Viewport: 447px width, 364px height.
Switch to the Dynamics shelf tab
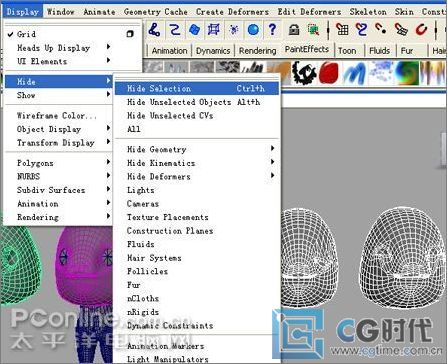pyautogui.click(x=213, y=51)
